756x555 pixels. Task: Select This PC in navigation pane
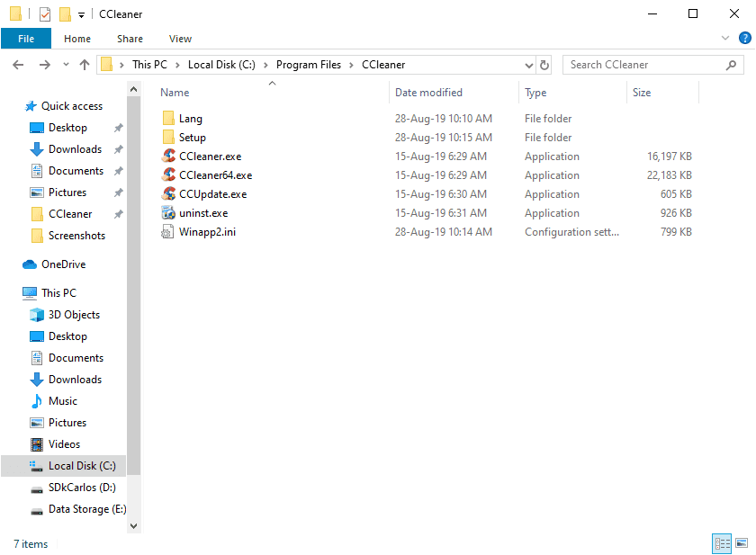tap(58, 292)
